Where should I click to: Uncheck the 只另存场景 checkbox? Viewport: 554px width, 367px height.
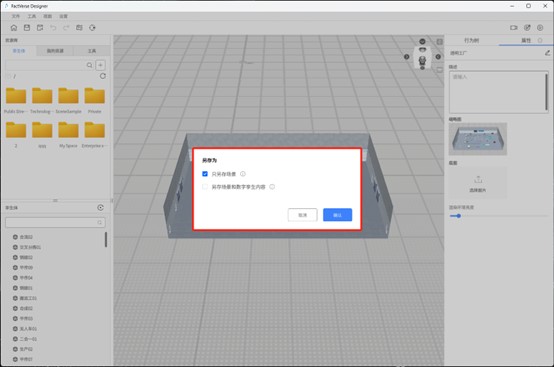pos(205,174)
